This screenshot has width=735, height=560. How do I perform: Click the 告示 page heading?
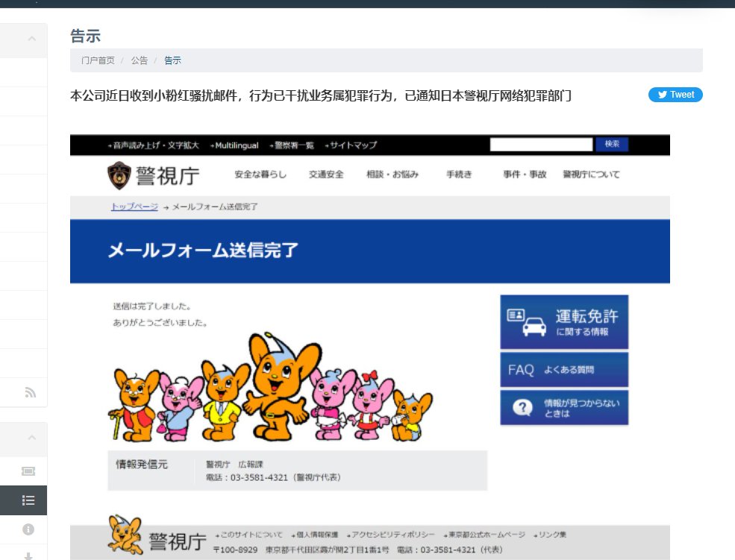tap(85, 36)
